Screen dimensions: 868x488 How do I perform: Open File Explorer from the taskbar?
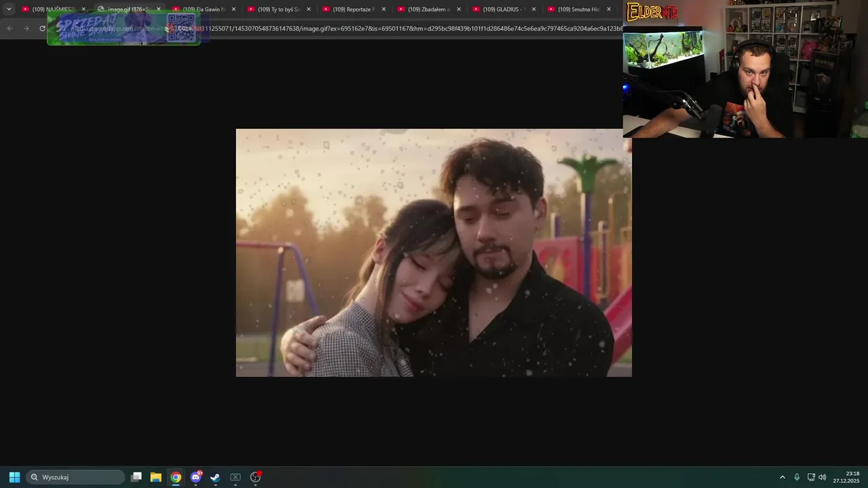[156, 477]
